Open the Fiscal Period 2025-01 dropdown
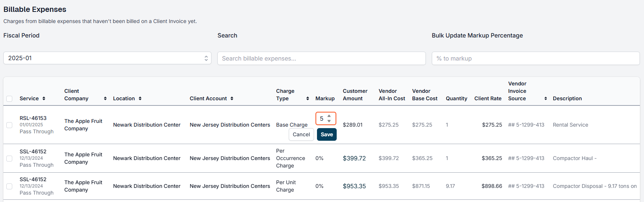Image resolution: width=644 pixels, height=202 pixels. [x=107, y=58]
